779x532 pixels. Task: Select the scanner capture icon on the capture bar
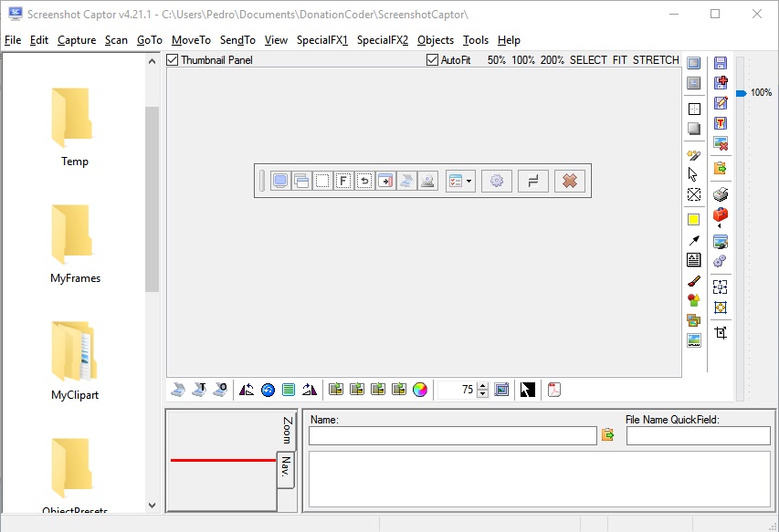coord(407,181)
